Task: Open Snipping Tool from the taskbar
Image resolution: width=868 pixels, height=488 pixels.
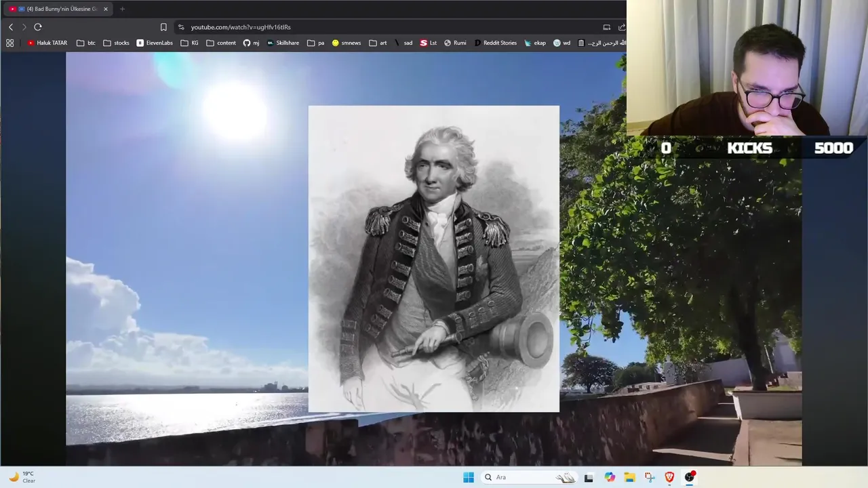Action: tap(650, 477)
